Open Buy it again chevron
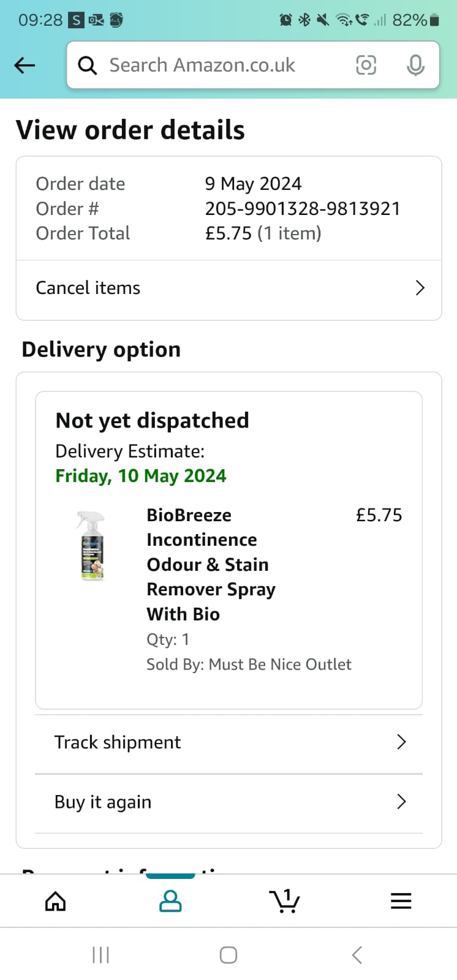The width and height of the screenshot is (457, 980). (401, 801)
